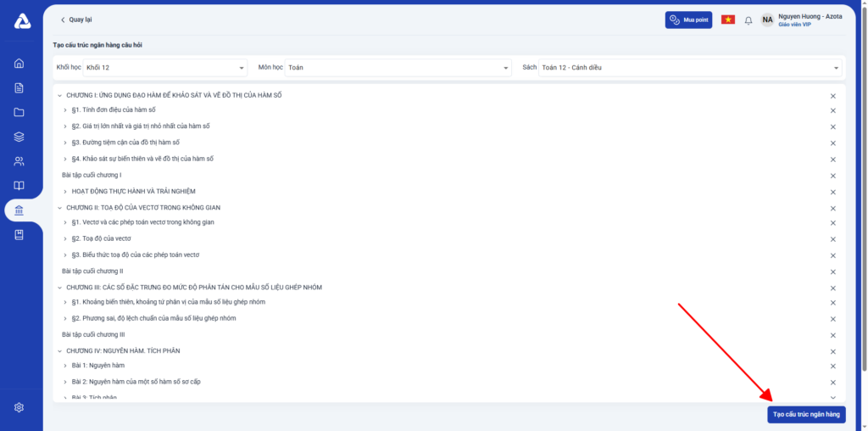Open the folder icon in sidebar

[x=19, y=113]
